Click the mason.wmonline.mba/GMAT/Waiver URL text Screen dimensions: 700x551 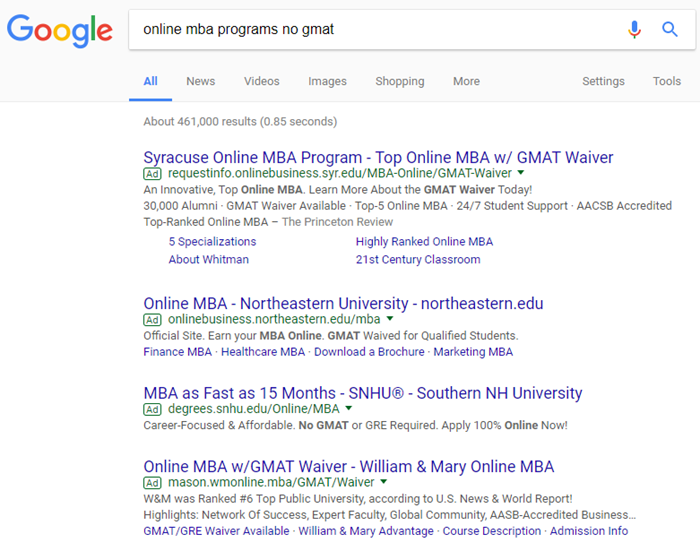(x=271, y=482)
